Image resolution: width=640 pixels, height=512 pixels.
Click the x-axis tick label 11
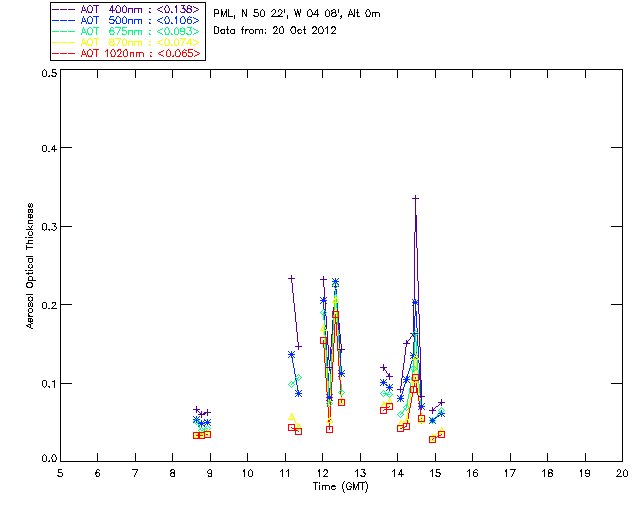[x=285, y=473]
